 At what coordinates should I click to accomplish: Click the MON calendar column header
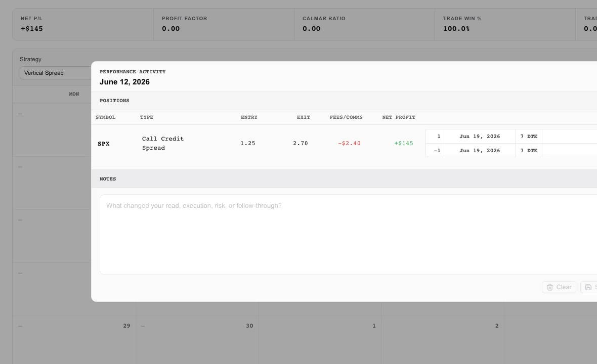coord(74,94)
